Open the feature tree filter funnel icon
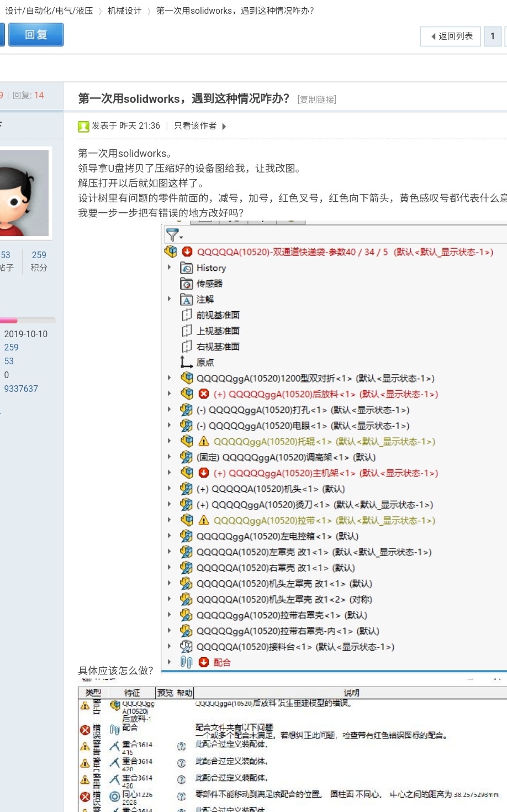This screenshot has height=812, width=507. coord(173,235)
